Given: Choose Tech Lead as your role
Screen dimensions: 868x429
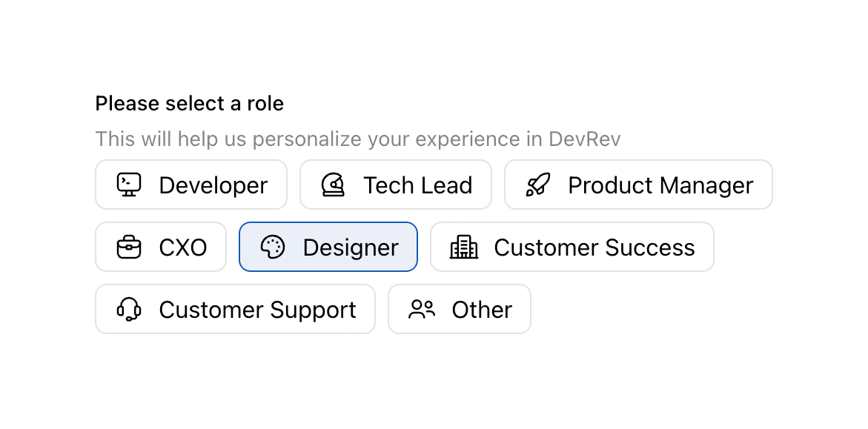Looking at the screenshot, I should 396,184.
